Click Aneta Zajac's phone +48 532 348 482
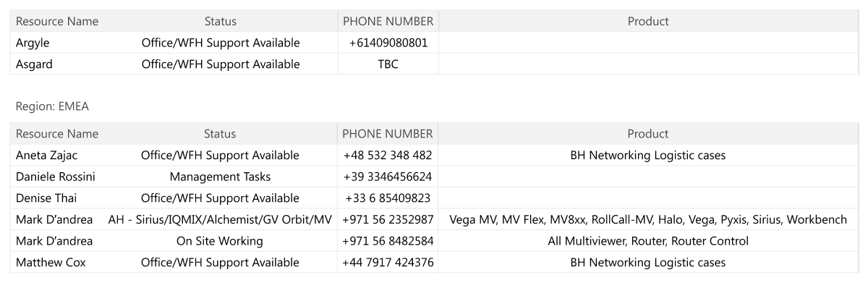This screenshot has width=868, height=283. click(388, 155)
